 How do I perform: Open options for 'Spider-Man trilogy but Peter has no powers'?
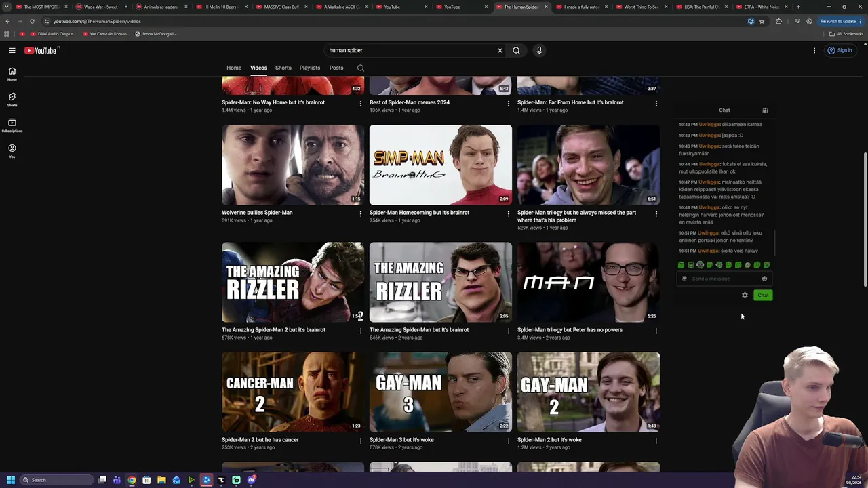coord(656,331)
